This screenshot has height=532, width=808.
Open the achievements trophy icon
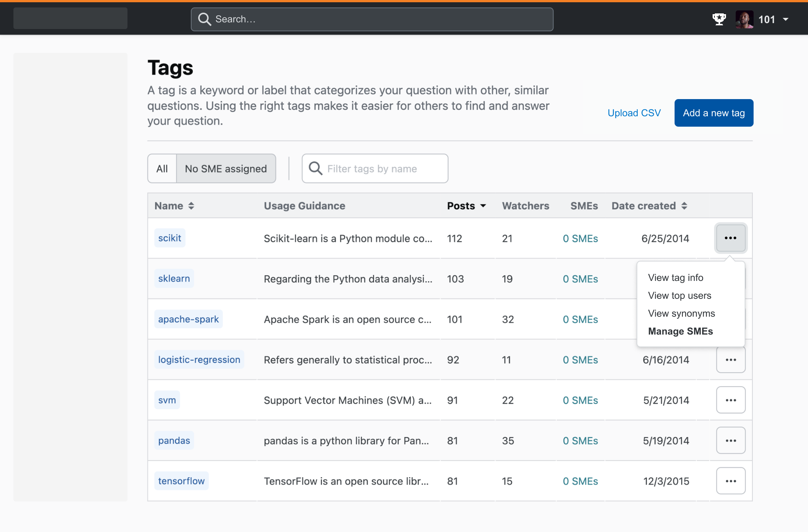click(x=719, y=19)
